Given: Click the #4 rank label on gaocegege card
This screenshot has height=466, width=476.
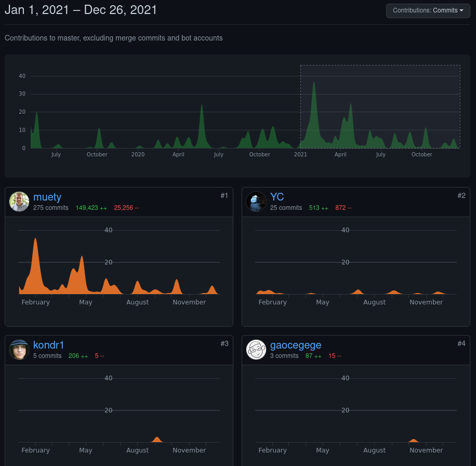Looking at the screenshot, I should click(461, 343).
